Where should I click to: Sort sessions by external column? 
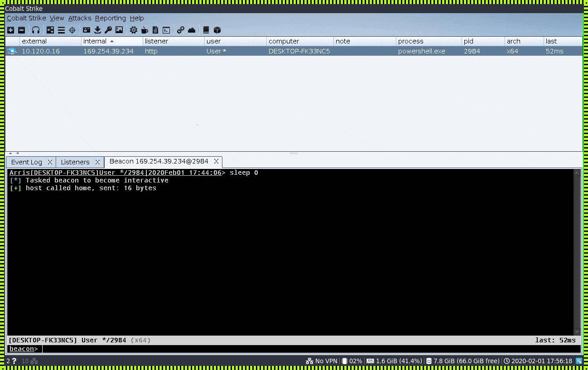pos(51,41)
